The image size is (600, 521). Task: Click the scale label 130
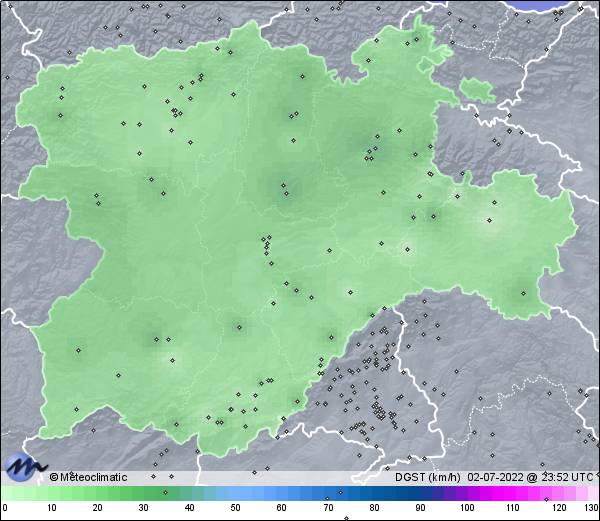(x=591, y=508)
